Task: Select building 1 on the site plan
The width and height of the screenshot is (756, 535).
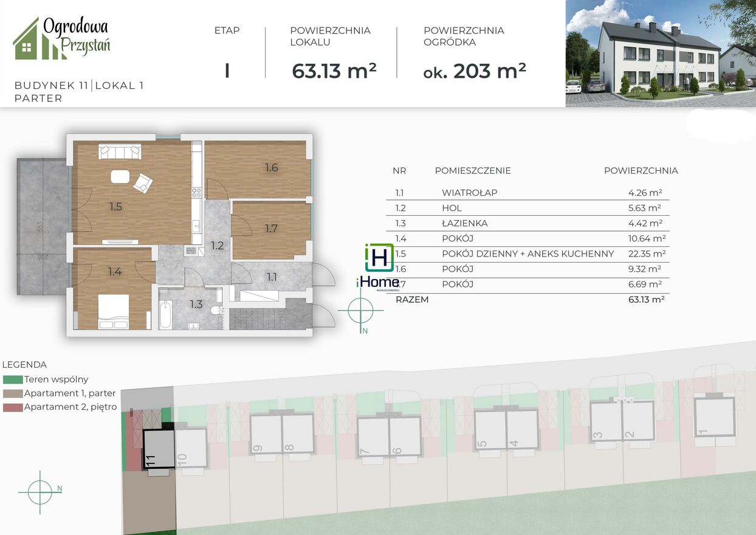Action: (x=714, y=416)
